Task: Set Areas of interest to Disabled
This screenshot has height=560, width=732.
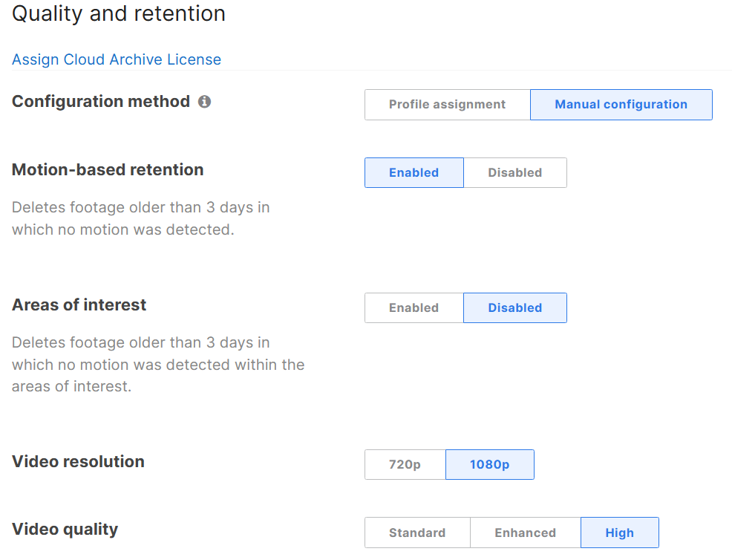Action: tap(515, 307)
